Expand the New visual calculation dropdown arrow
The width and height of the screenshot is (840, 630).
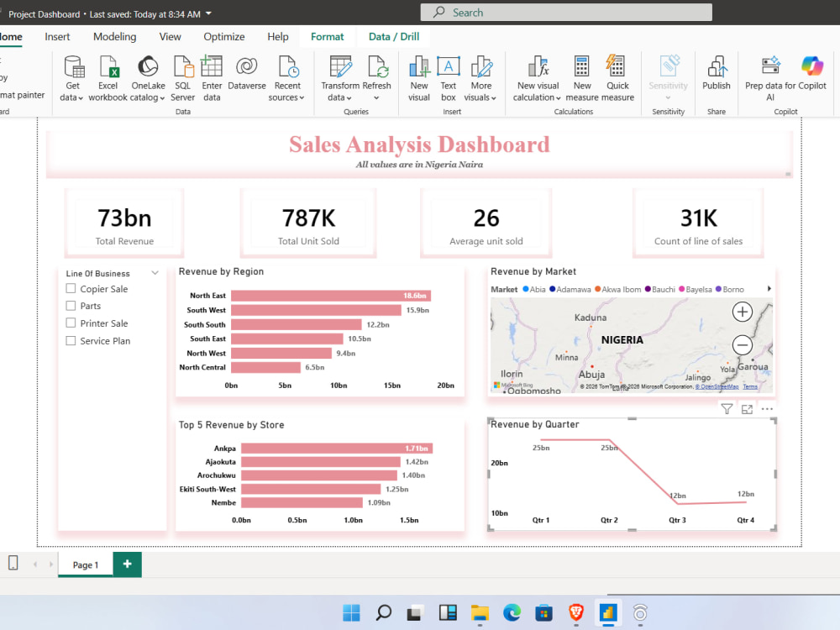(559, 98)
